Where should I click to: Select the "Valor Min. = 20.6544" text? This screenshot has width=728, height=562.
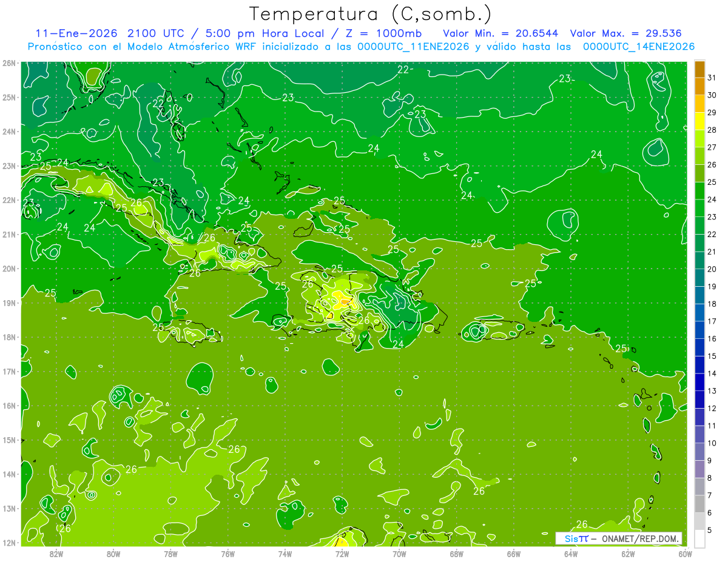500,33
